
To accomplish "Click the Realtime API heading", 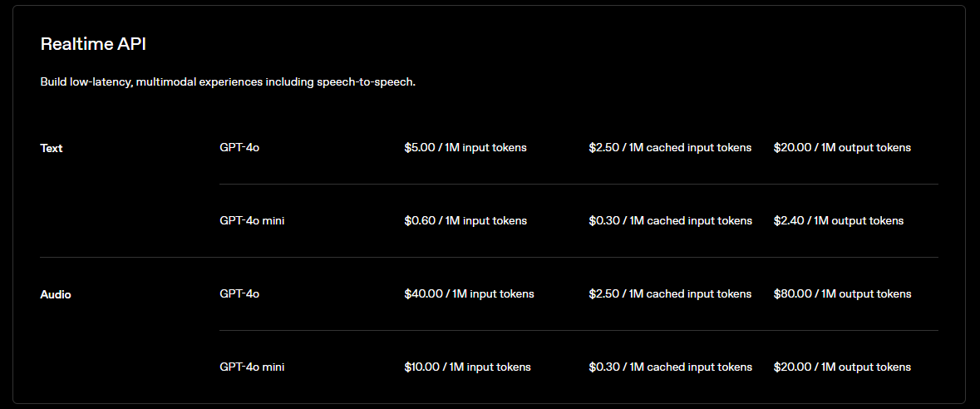I will pyautogui.click(x=93, y=44).
